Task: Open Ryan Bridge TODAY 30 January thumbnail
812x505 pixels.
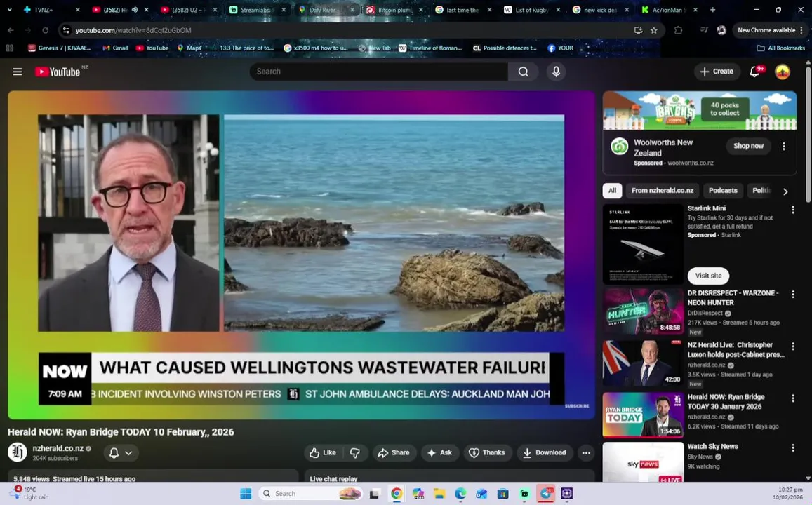Action: click(643, 415)
